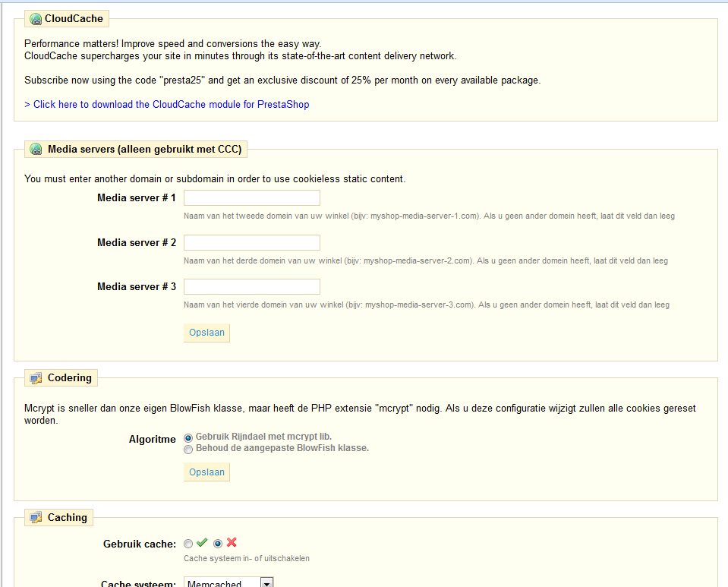Viewport: 728px width, 587px height.
Task: Click hint text mentioning myshop-media-server-2.com
Action: 426,261
